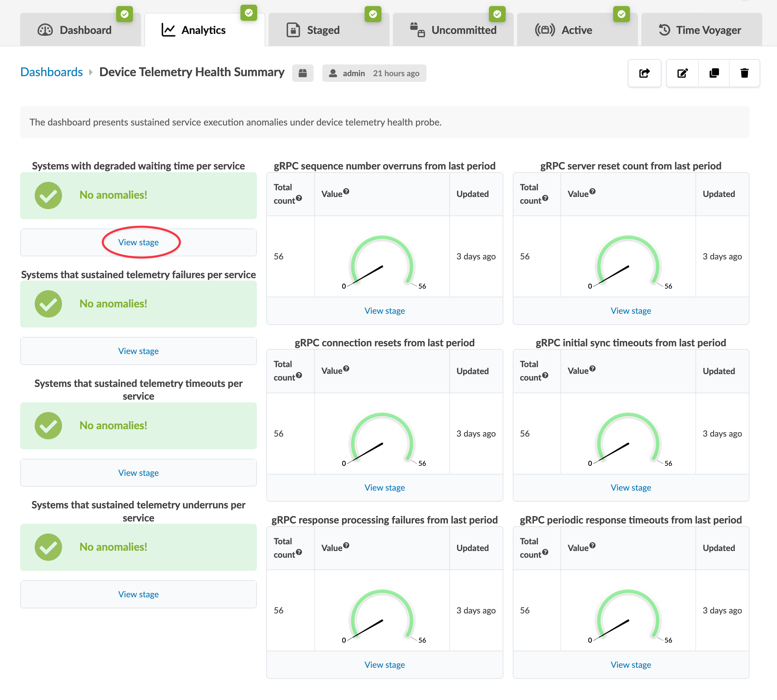View stage for gRPC connection resets widget
The image size is (777, 700).
[384, 487]
